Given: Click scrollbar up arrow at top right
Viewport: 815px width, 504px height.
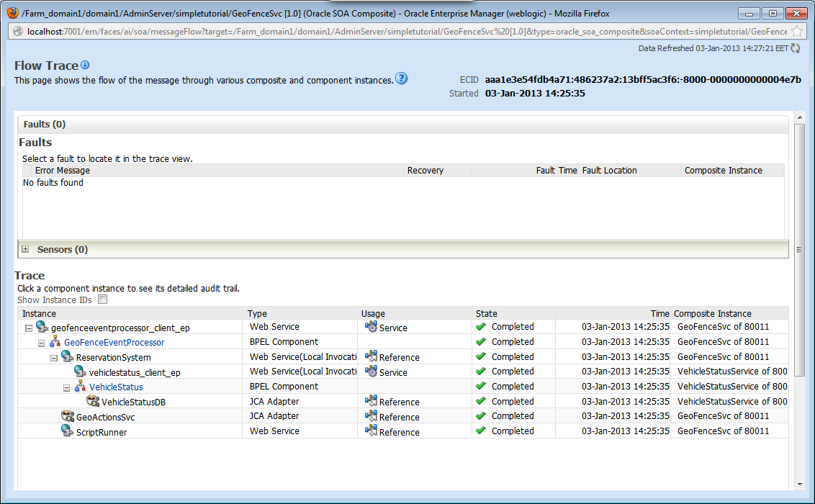Looking at the screenshot, I should point(799,118).
